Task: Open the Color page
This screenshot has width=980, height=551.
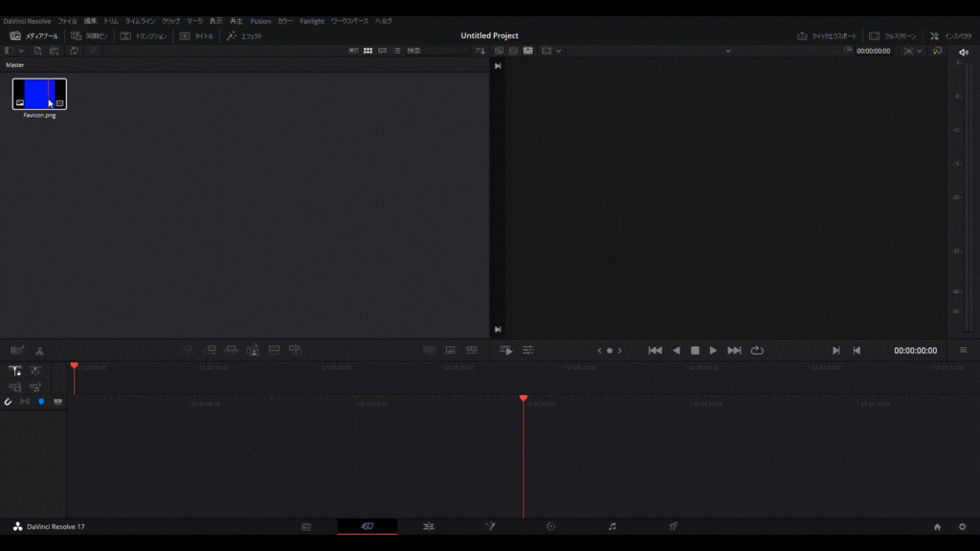Action: (551, 526)
